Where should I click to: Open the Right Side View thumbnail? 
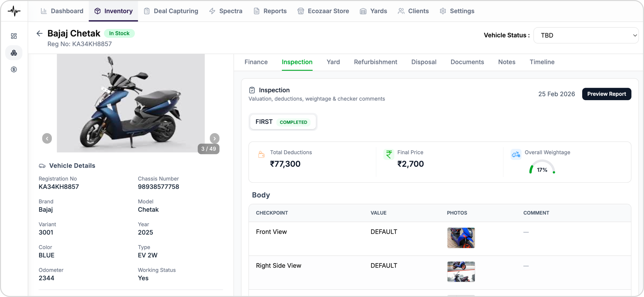click(x=461, y=272)
